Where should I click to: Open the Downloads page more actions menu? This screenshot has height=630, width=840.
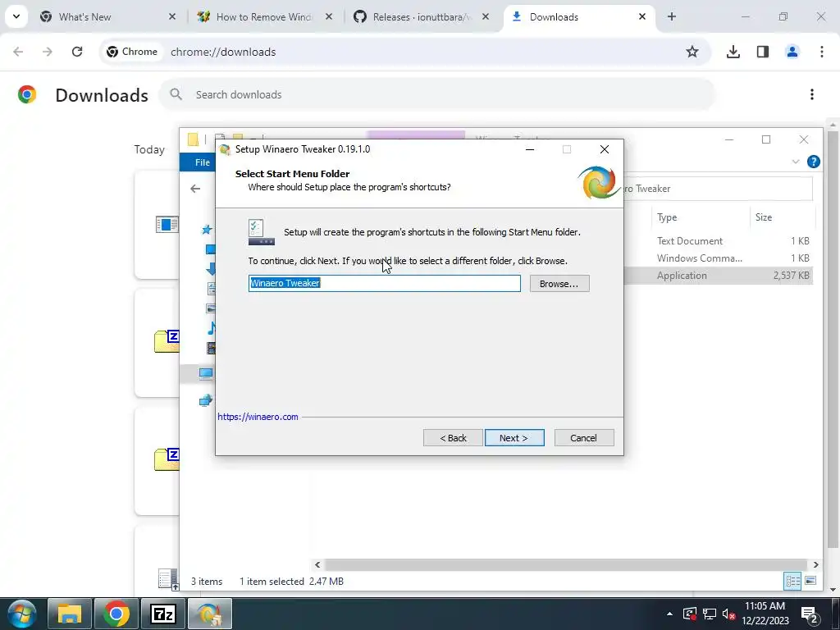point(812,94)
